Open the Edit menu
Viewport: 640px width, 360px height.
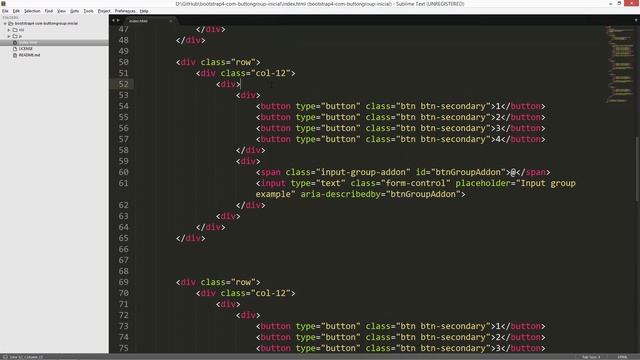16,11
